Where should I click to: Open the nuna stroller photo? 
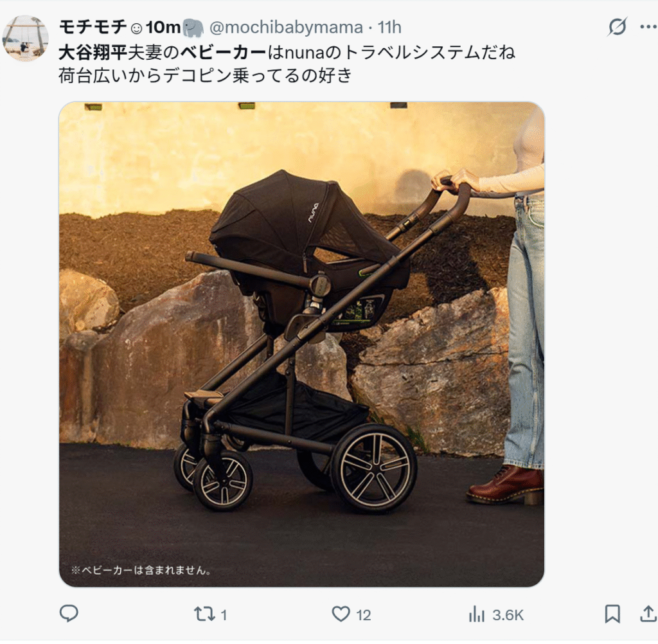301,344
